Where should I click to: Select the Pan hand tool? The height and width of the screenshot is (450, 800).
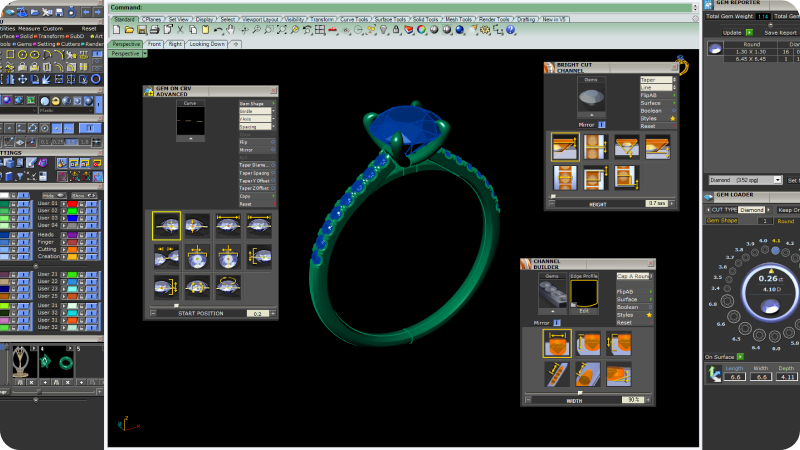point(231,30)
